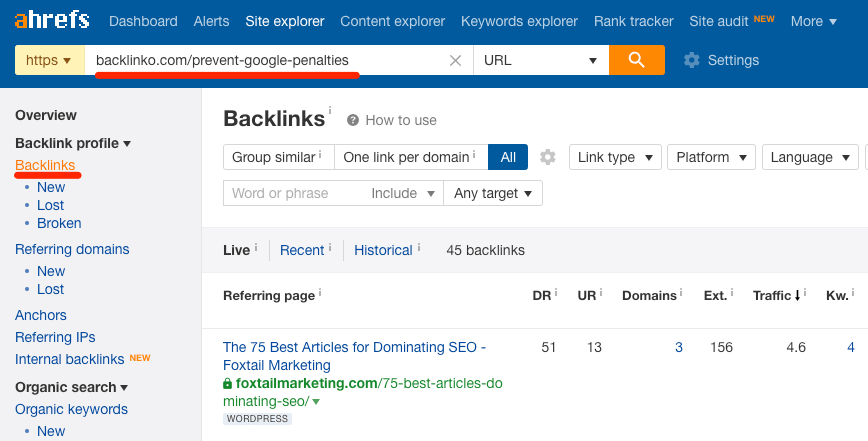Switch to the Recent backlinks tab
The image size is (868, 441).
tap(301, 250)
